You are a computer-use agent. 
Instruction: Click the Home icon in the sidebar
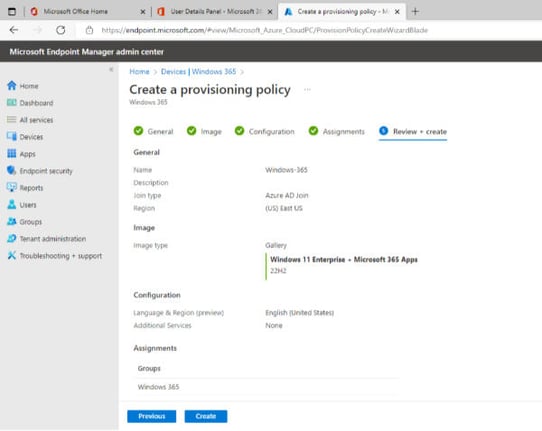(x=11, y=85)
